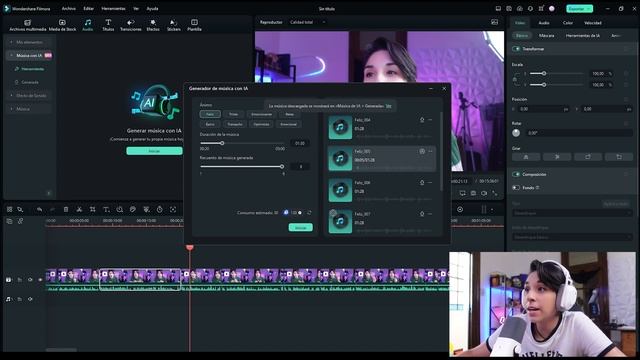Click the red playhead marker on timeline
The width and height of the screenshot is (640, 360).
tap(189, 247)
